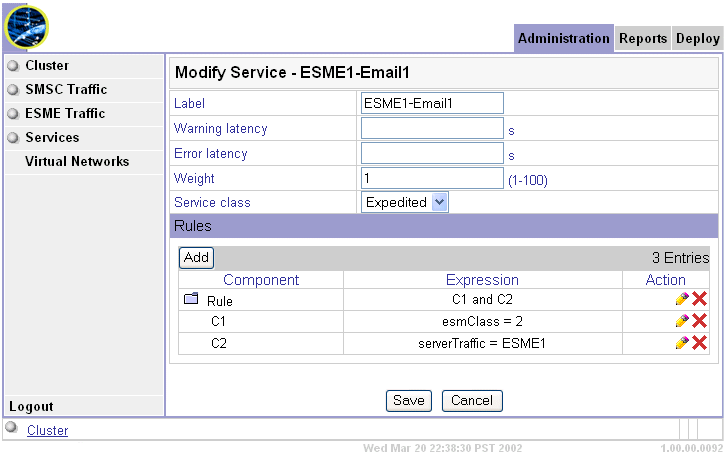Click the application logo in header
Image resolution: width=724 pixels, height=458 pixels.
[x=27, y=27]
